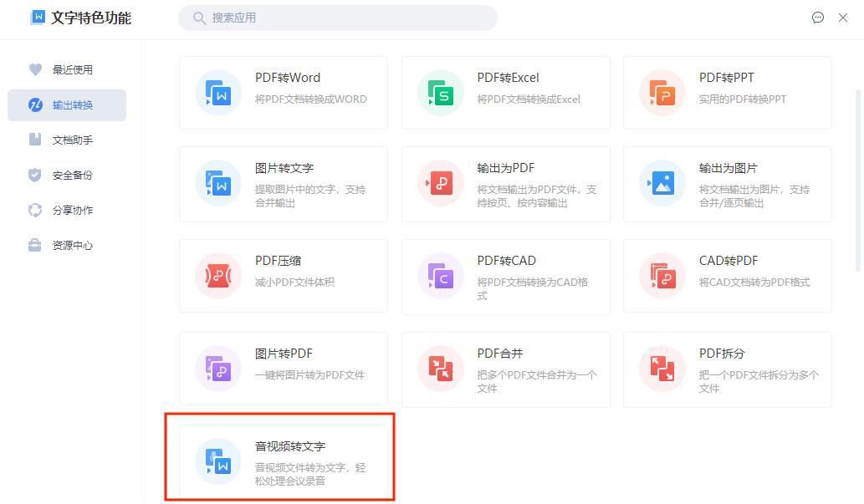864x504 pixels.
Task: Click the PDF合并 merge icon
Action: [x=440, y=369]
